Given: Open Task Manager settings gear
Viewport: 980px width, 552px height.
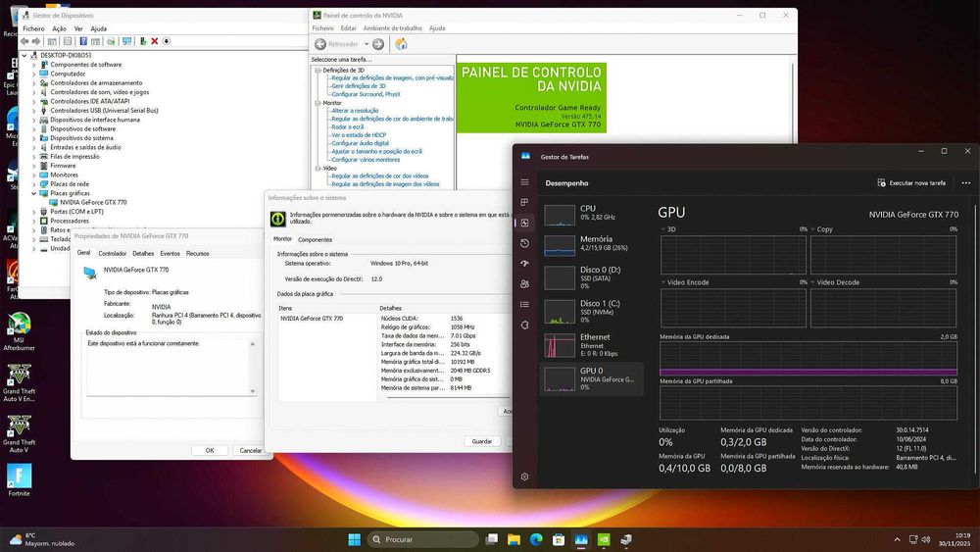Looking at the screenshot, I should point(524,477).
